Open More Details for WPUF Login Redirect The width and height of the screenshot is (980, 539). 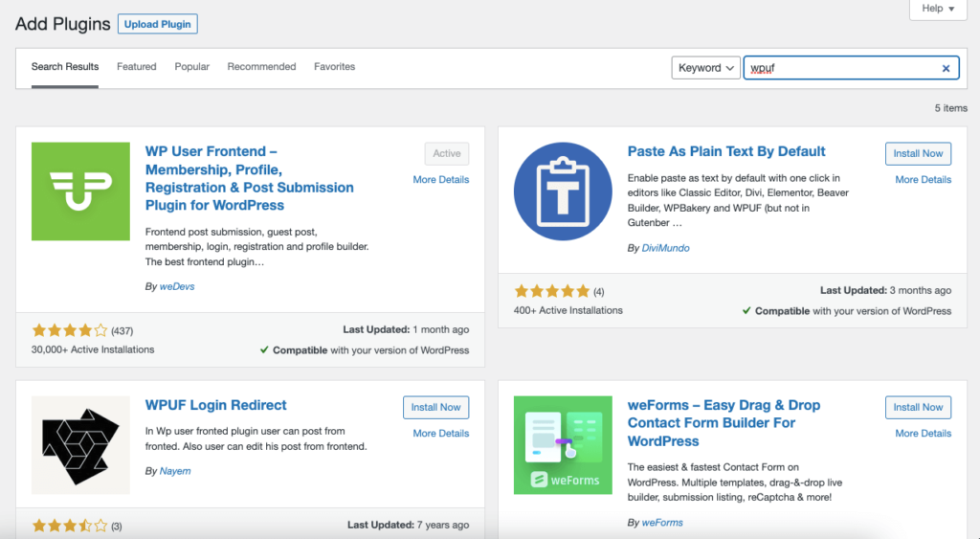coord(440,434)
